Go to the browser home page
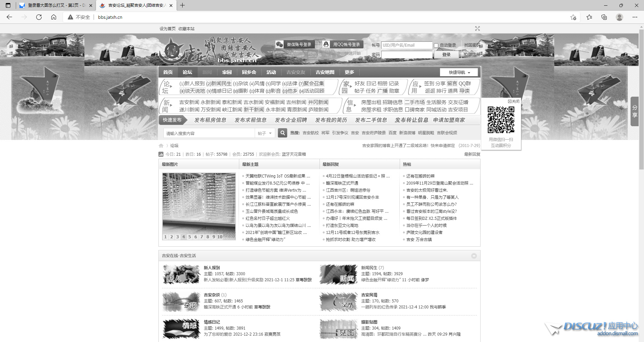The image size is (644, 342). [54, 17]
